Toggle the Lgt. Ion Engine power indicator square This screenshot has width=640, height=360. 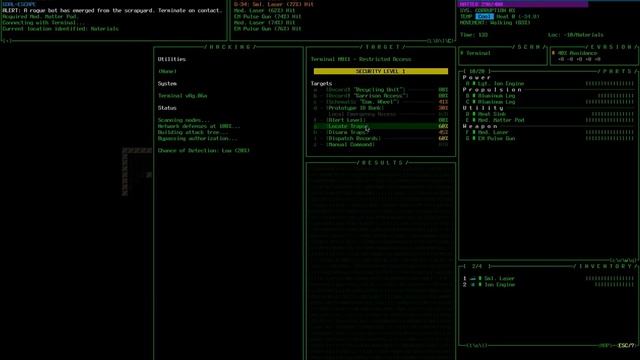tap(473, 84)
